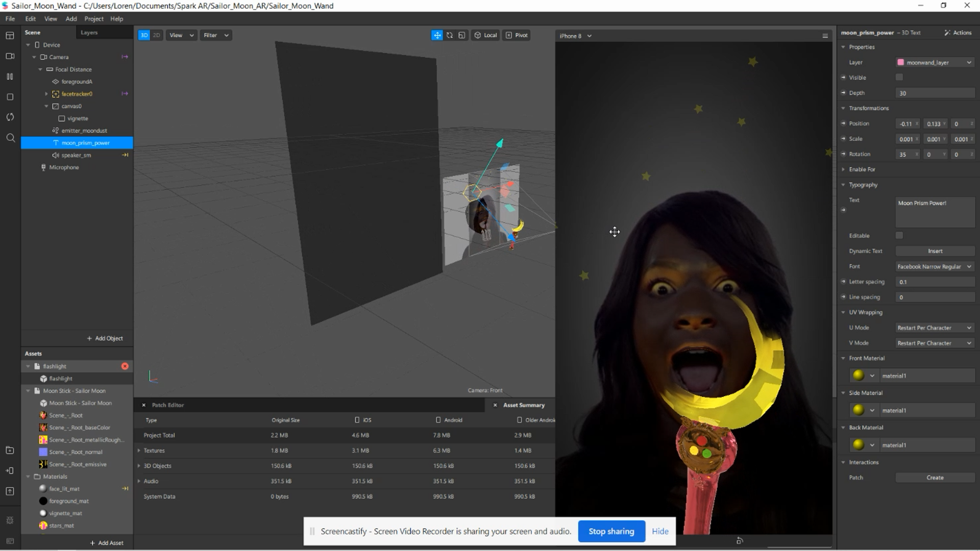The image size is (980, 551).
Task: Click the video camera icon in sidebar
Action: click(x=10, y=56)
